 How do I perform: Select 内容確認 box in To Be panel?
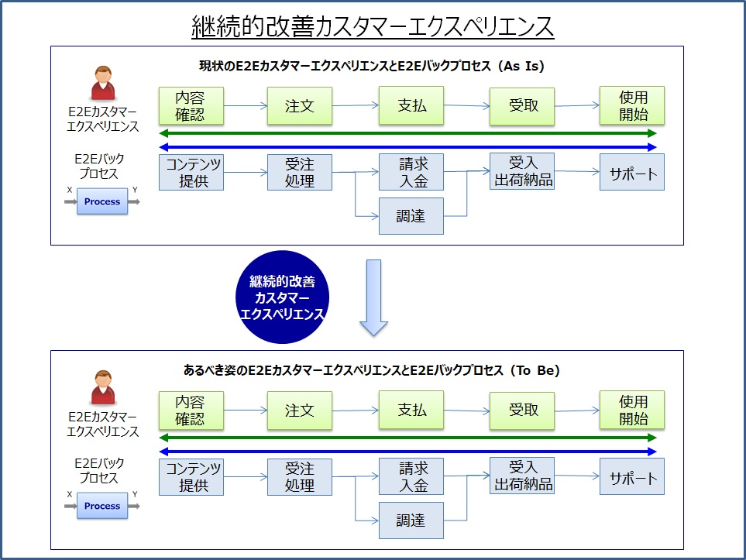coord(191,411)
